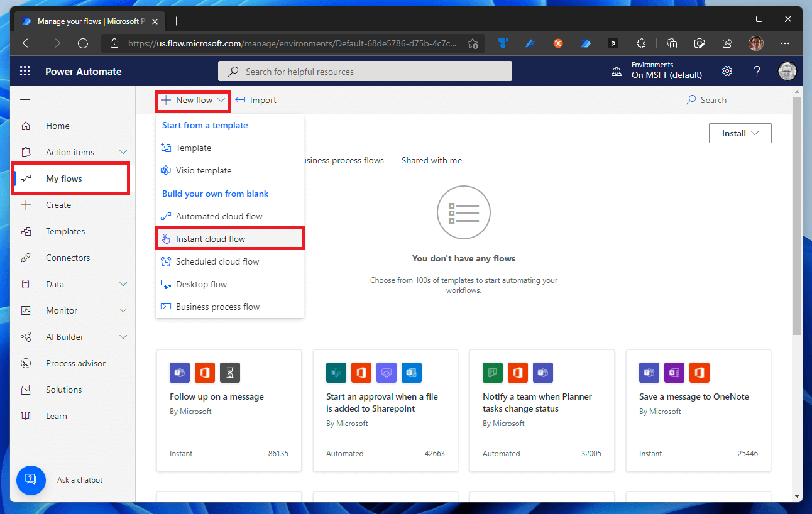Open Notify a team Planner template
Image resolution: width=812 pixels, height=514 pixels.
click(x=542, y=410)
